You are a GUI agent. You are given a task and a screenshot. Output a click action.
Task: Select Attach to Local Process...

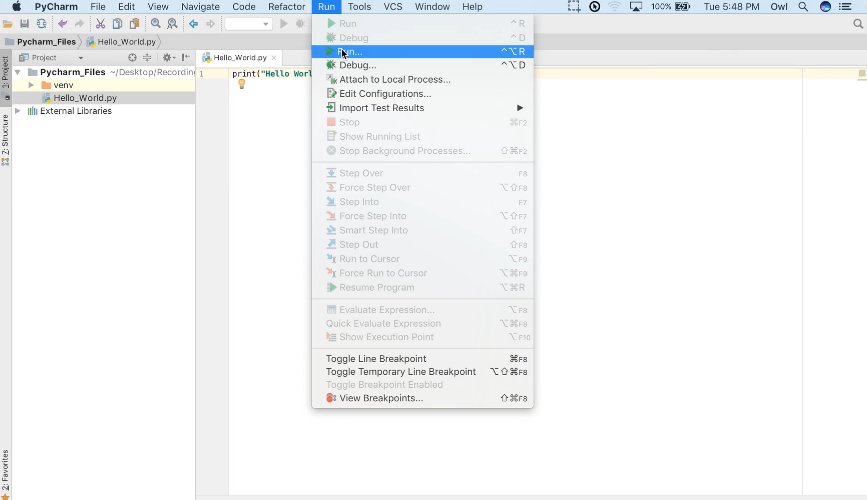tap(422, 80)
